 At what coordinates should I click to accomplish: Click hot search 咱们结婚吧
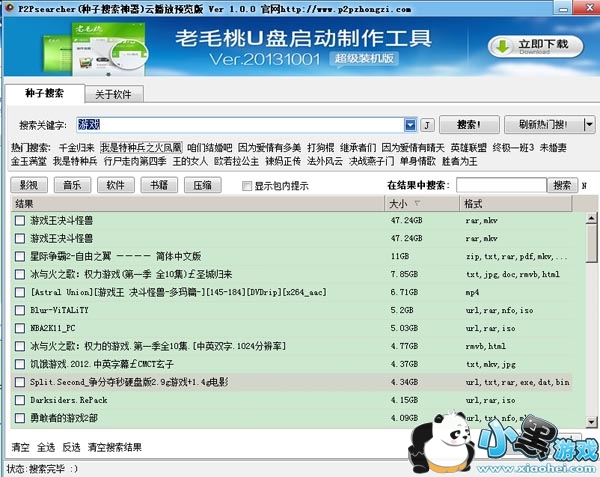tap(210, 148)
